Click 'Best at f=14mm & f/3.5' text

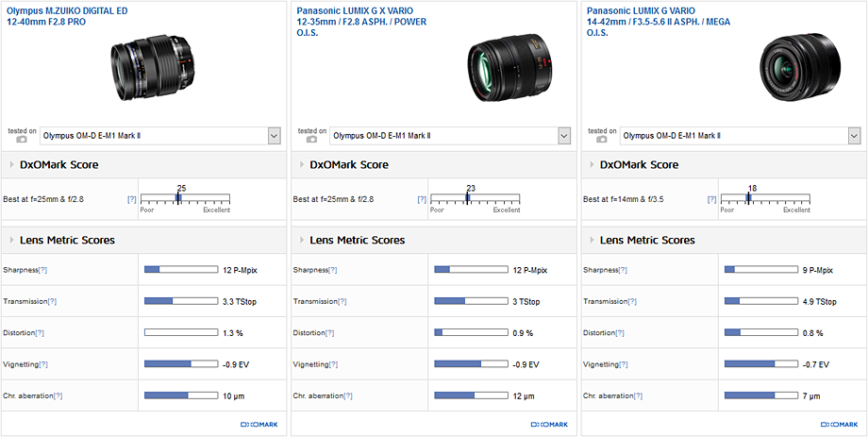pos(623,199)
